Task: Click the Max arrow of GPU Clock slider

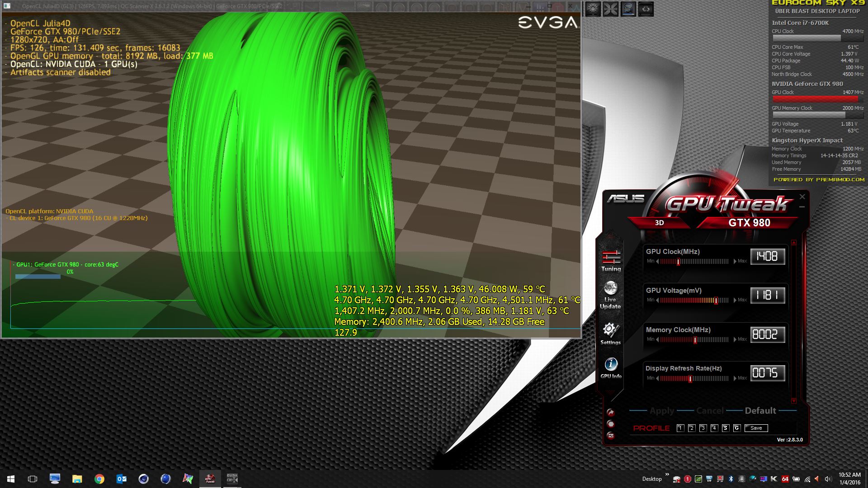Action: tap(735, 261)
